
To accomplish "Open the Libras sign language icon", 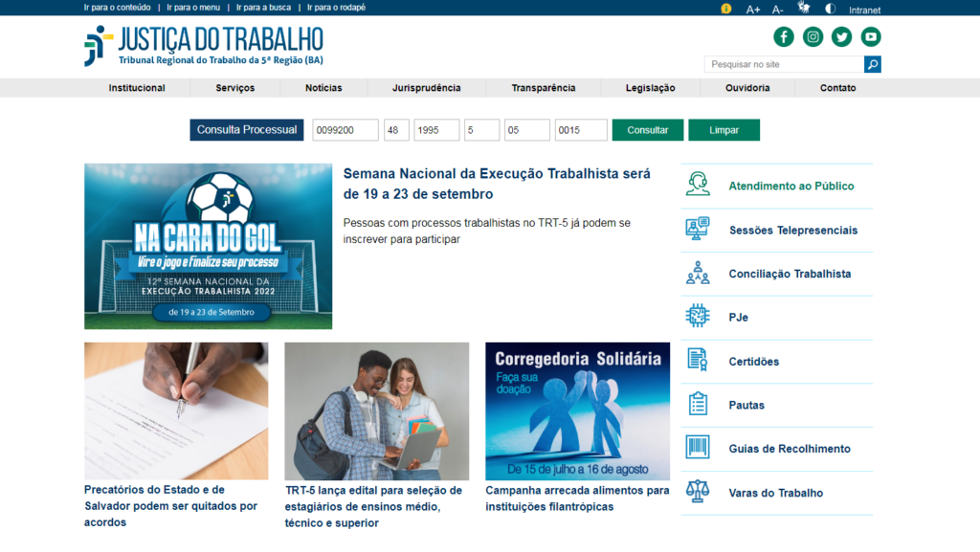I will (804, 9).
